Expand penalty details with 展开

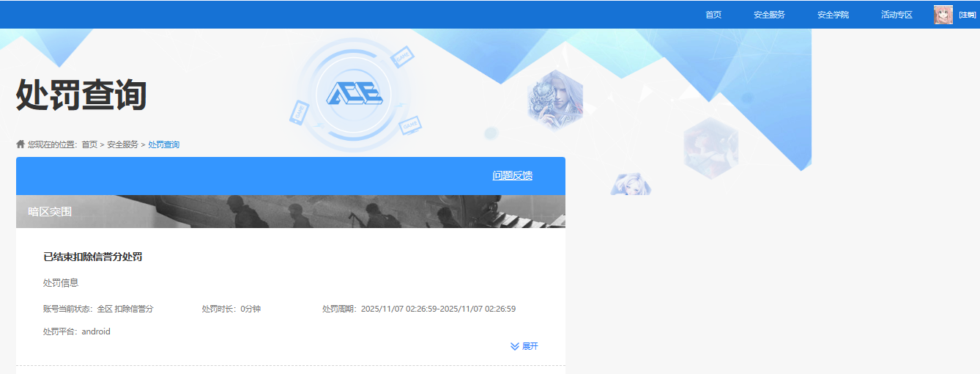click(530, 346)
